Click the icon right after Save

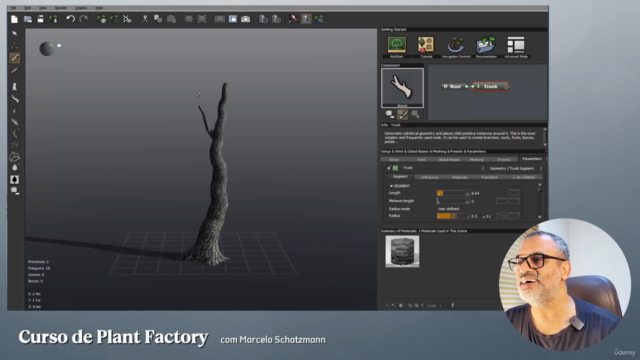coord(53,19)
